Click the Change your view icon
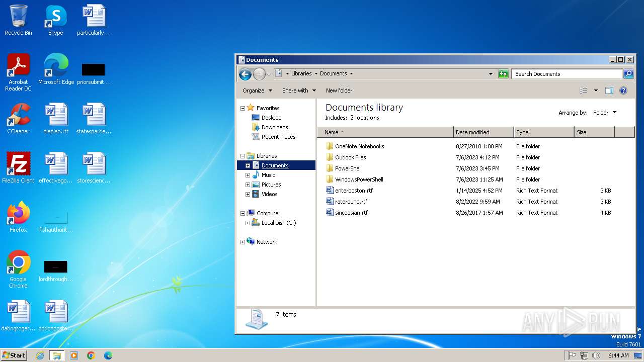644x362 pixels. pyautogui.click(x=584, y=90)
